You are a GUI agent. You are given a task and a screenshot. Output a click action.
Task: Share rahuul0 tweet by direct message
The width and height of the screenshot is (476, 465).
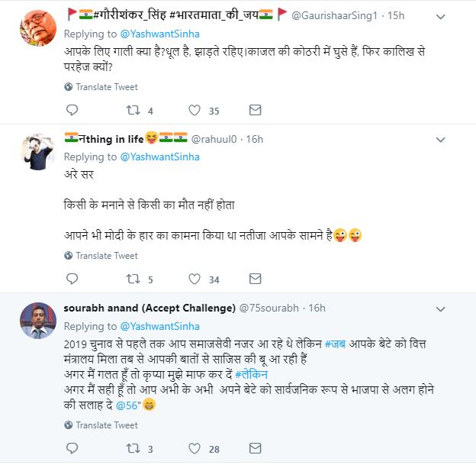[255, 279]
